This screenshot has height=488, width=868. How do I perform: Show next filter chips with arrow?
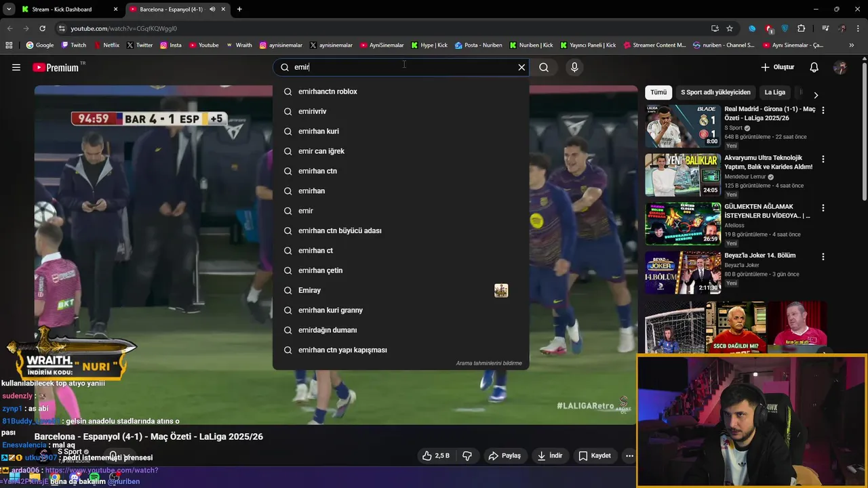click(816, 95)
